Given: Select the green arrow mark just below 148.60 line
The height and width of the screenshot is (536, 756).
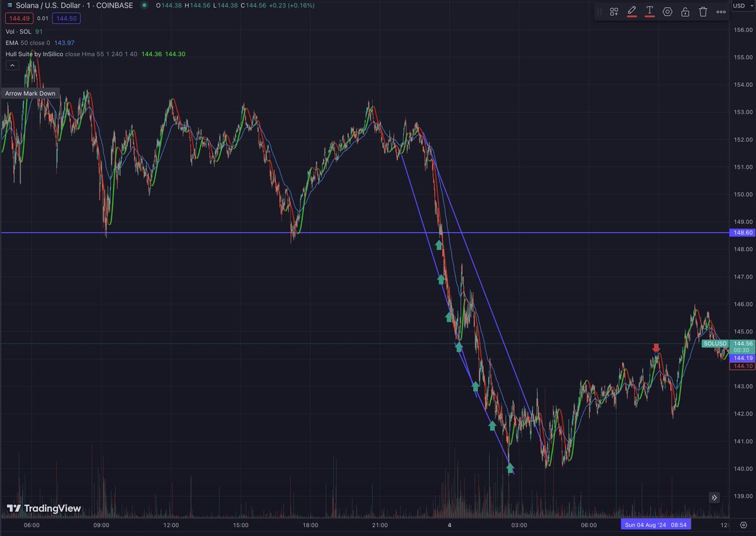Looking at the screenshot, I should [x=439, y=244].
